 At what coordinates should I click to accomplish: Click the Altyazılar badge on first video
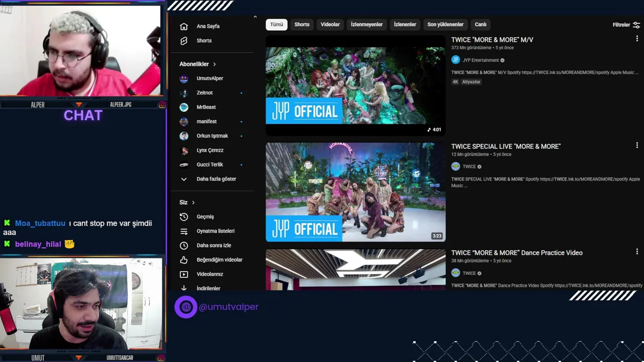pos(471,82)
